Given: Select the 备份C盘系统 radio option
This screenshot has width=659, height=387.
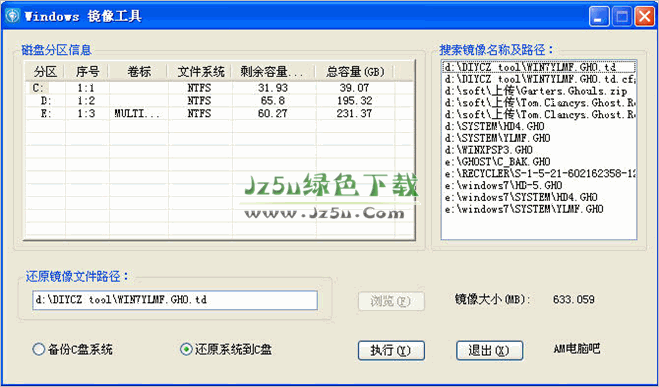Looking at the screenshot, I should coord(72,349).
